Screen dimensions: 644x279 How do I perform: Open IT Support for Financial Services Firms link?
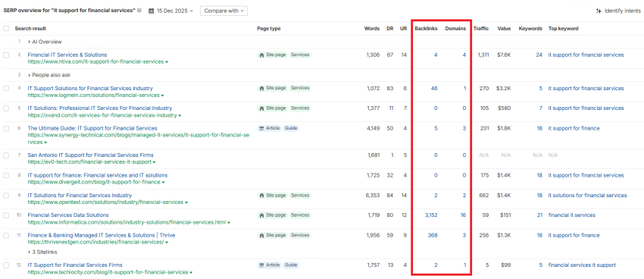(75, 265)
